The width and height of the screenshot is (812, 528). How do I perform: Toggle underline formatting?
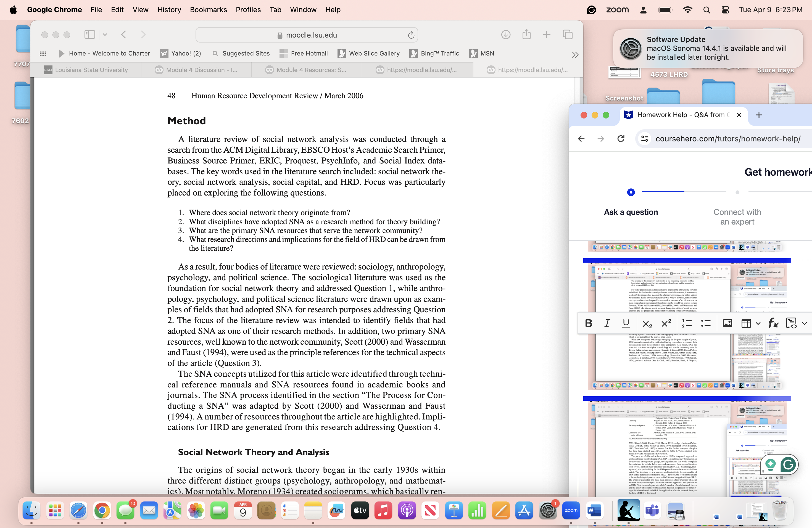click(x=626, y=323)
